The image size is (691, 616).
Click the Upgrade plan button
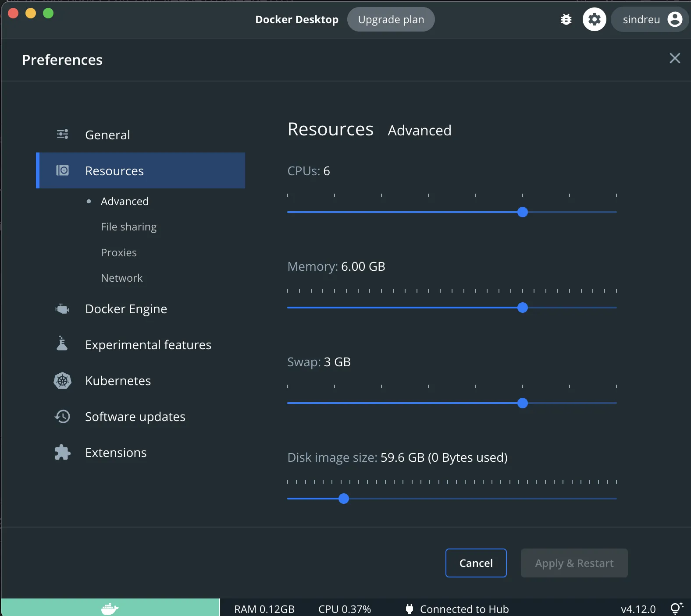[391, 19]
